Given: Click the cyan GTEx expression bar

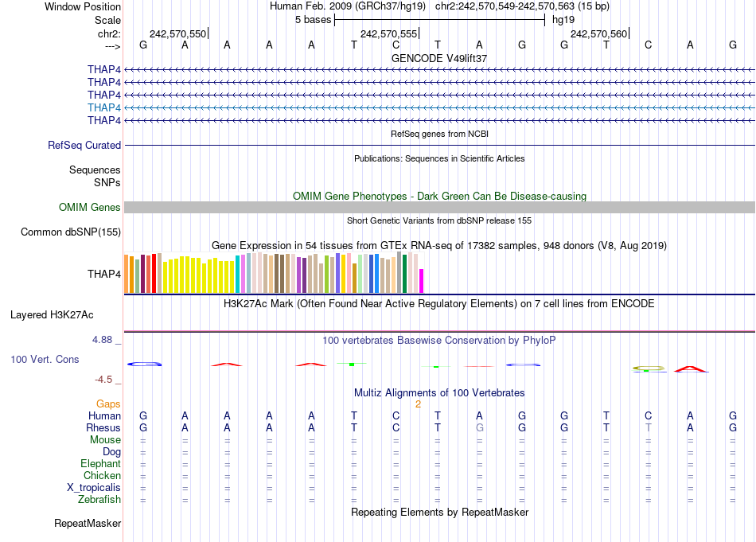Looking at the screenshot, I should [x=238, y=274].
